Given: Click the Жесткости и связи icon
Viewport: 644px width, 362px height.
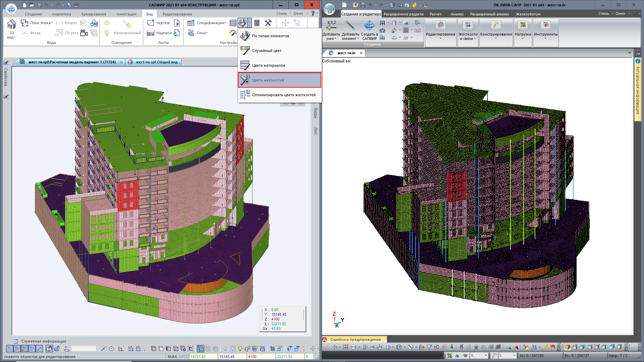Looking at the screenshot, I should [x=468, y=25].
